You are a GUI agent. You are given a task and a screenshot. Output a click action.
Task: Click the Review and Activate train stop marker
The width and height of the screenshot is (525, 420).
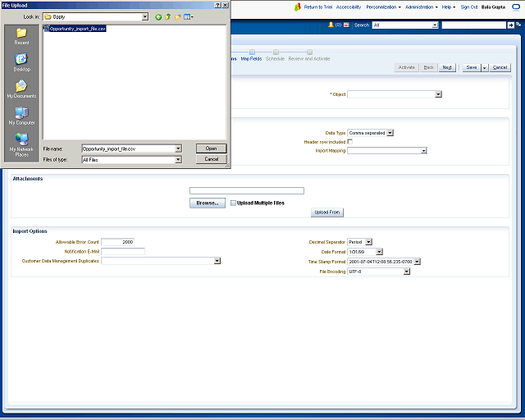[x=310, y=52]
